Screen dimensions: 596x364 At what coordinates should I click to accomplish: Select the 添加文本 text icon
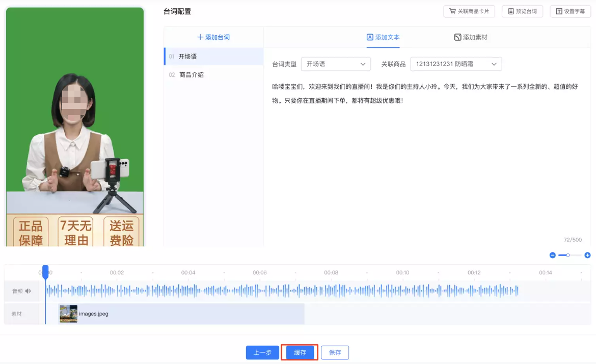click(369, 37)
